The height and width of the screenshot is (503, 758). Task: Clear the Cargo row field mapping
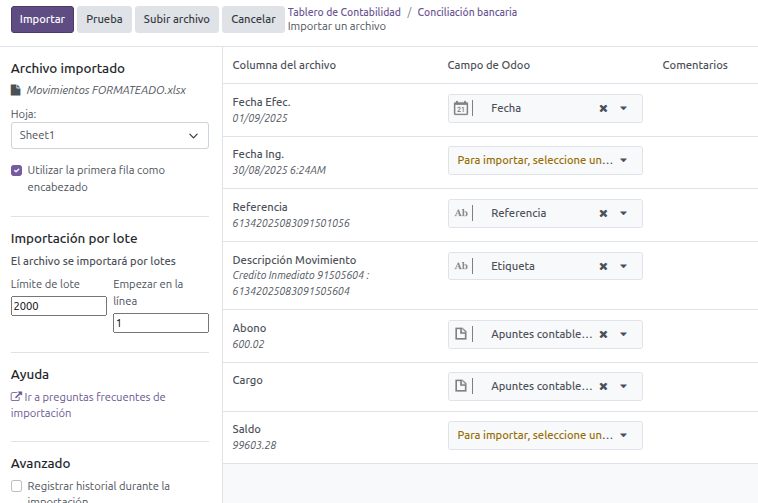(x=603, y=386)
